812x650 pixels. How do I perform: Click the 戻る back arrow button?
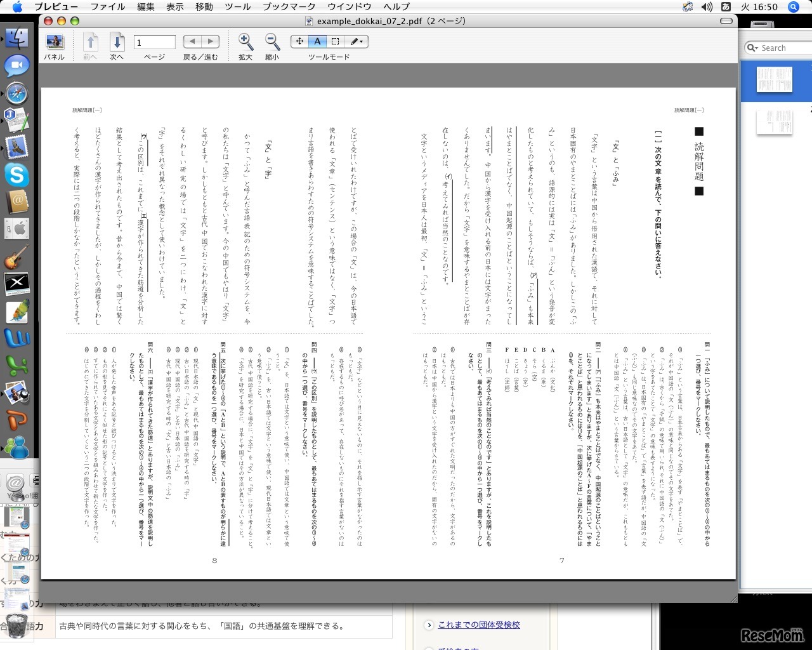(192, 41)
